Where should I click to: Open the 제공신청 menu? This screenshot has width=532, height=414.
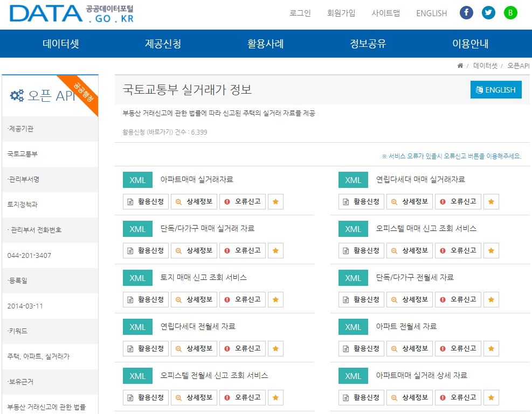(x=163, y=44)
